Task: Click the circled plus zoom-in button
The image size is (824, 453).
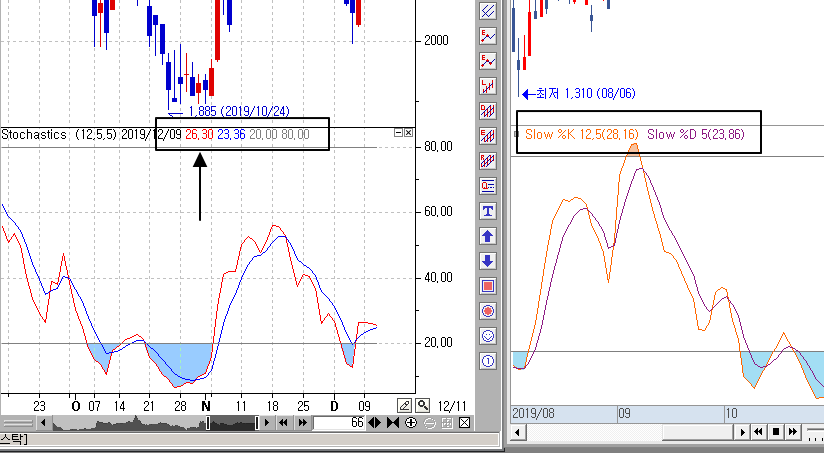Action: [411, 423]
